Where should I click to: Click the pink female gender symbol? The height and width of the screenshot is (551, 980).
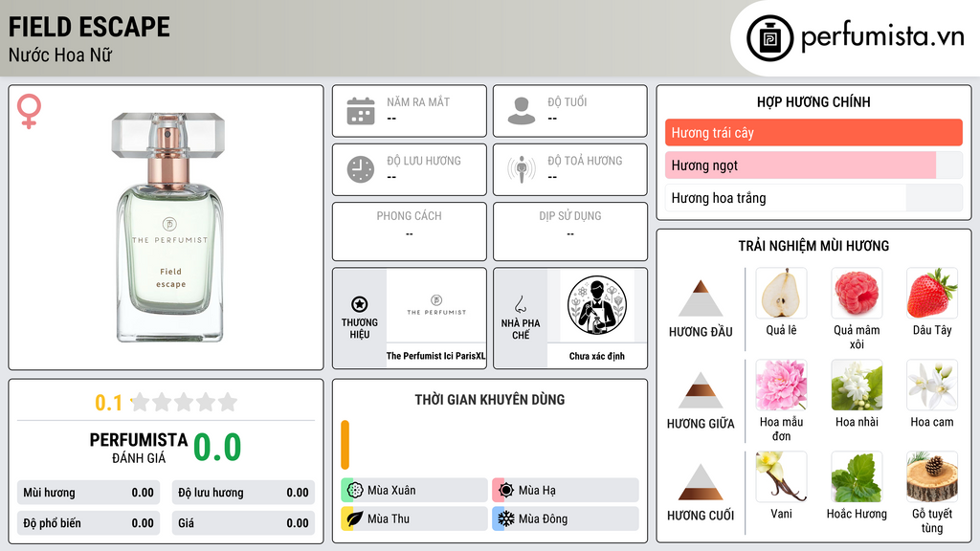pyautogui.click(x=29, y=111)
